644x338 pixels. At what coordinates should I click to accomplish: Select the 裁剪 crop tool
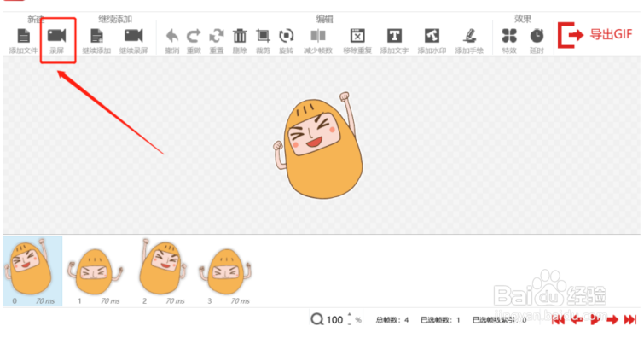point(263,36)
